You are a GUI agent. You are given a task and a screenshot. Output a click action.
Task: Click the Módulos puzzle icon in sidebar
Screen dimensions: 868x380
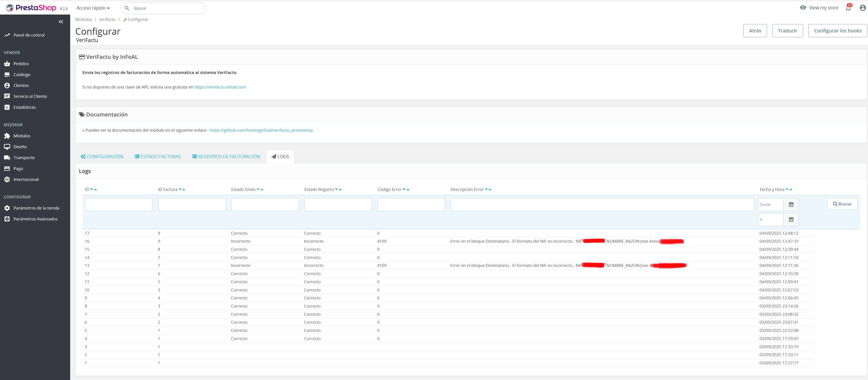[x=7, y=136]
